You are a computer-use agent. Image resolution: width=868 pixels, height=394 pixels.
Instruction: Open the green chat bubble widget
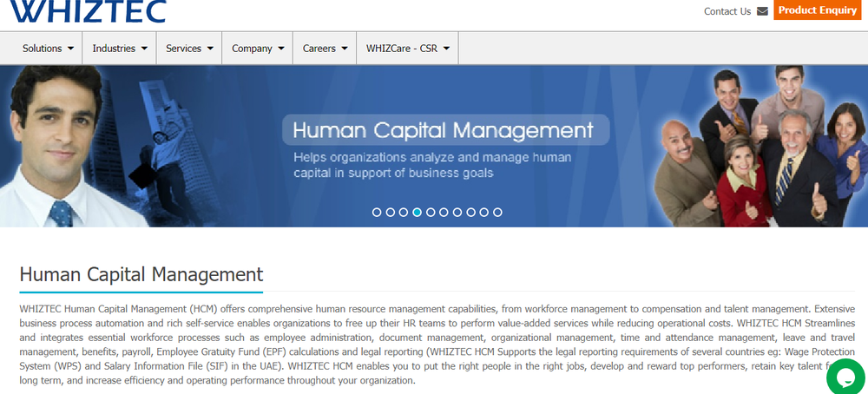tap(846, 377)
